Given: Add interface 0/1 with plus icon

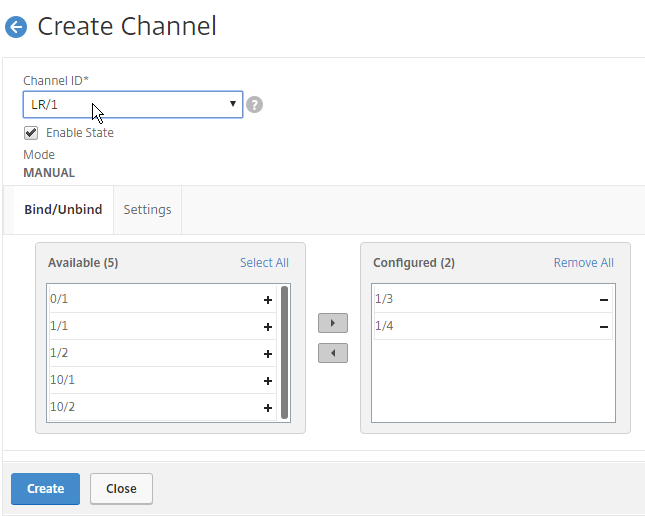Looking at the screenshot, I should pyautogui.click(x=268, y=300).
